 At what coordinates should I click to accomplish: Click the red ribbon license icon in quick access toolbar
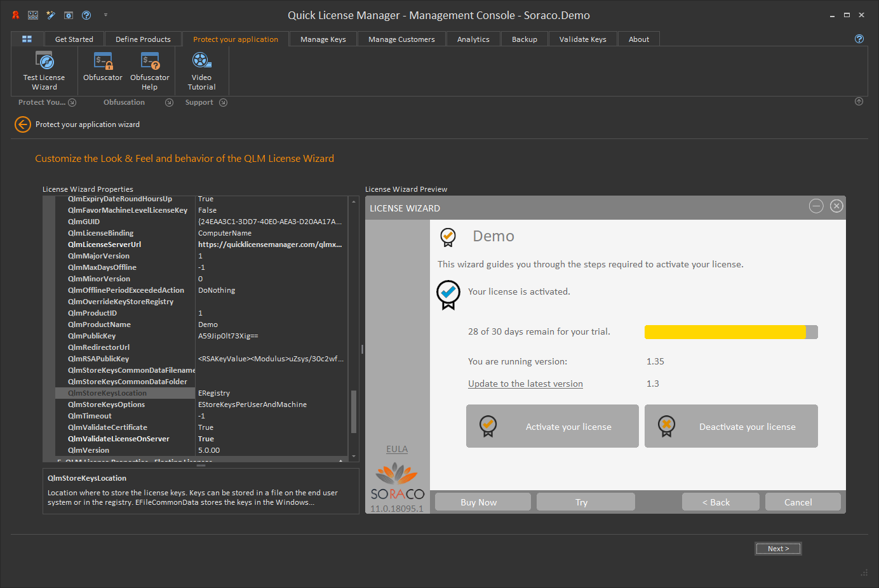click(16, 15)
